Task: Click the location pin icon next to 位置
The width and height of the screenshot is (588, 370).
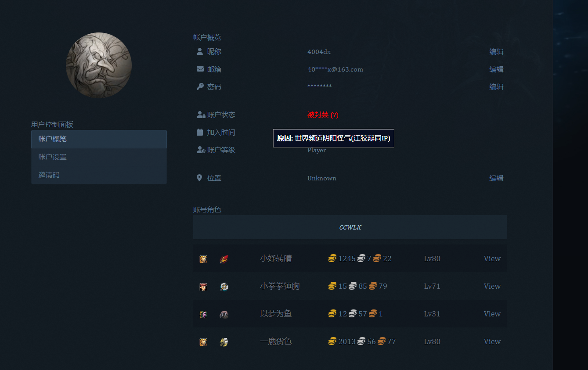Action: click(x=200, y=178)
